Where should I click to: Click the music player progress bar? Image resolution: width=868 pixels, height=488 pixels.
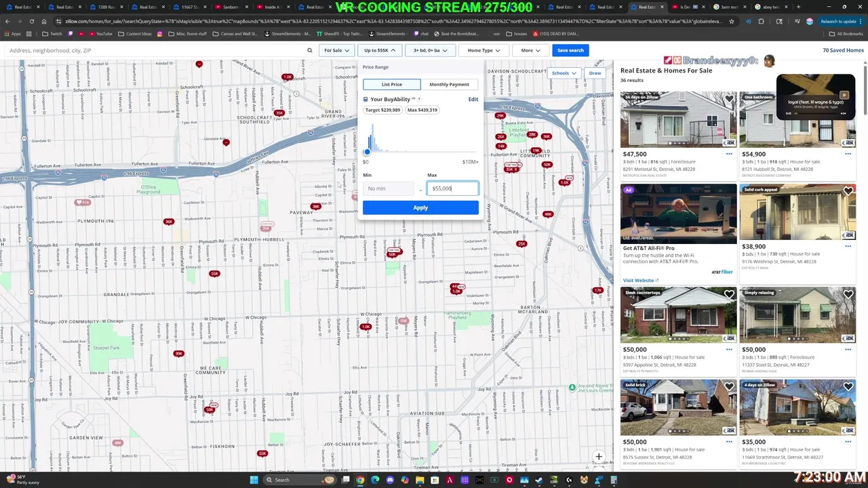pyautogui.click(x=816, y=113)
